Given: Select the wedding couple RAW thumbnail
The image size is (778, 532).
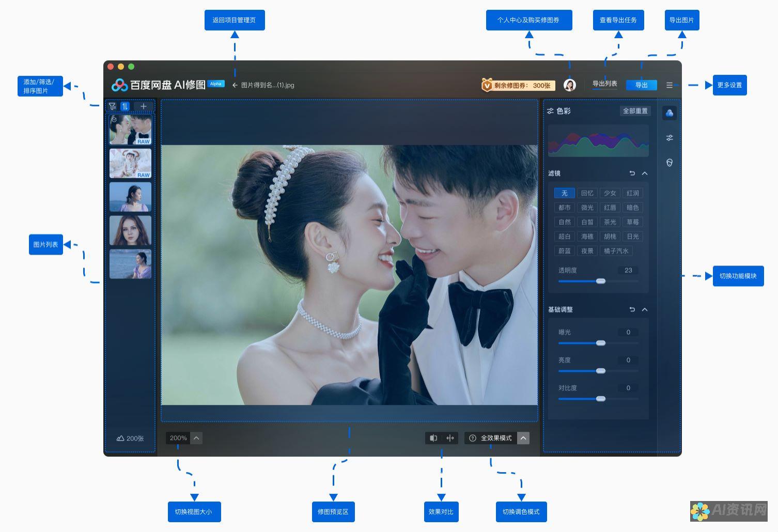Looking at the screenshot, I should point(131,130).
